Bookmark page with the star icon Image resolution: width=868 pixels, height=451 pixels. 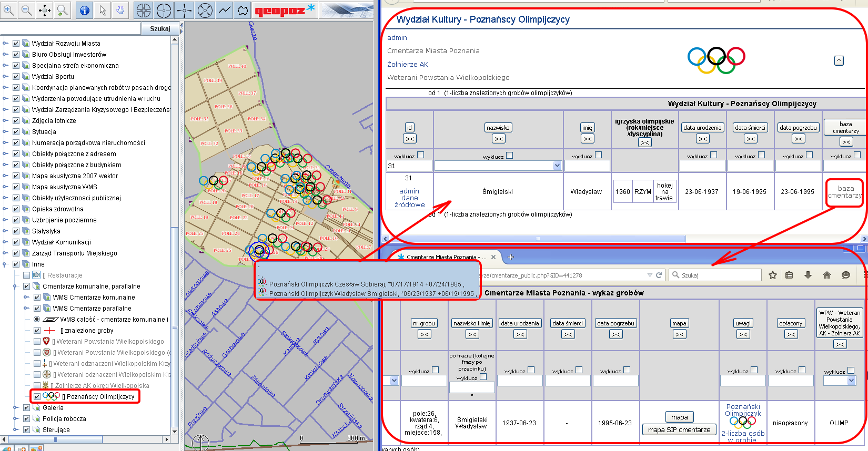772,275
